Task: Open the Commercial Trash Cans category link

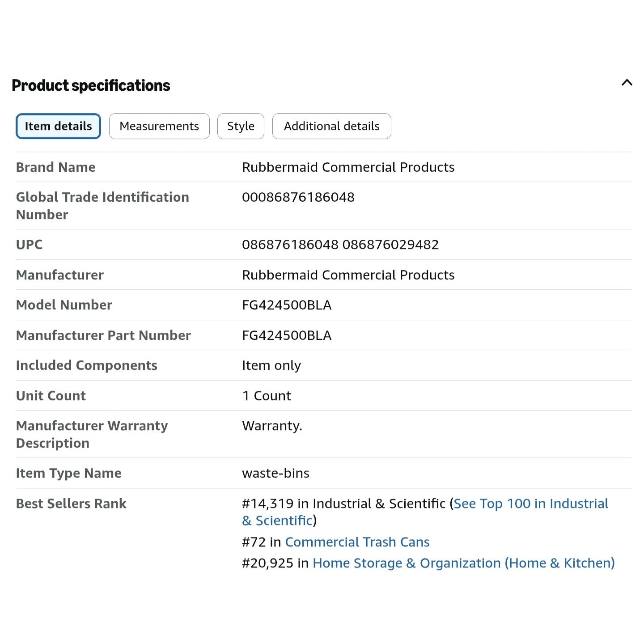Action: coord(357,542)
